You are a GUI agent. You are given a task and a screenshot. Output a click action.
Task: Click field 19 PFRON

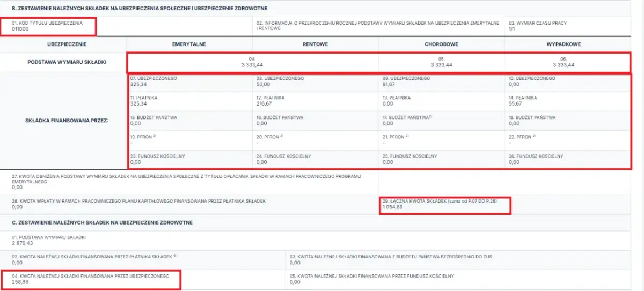[189, 140]
